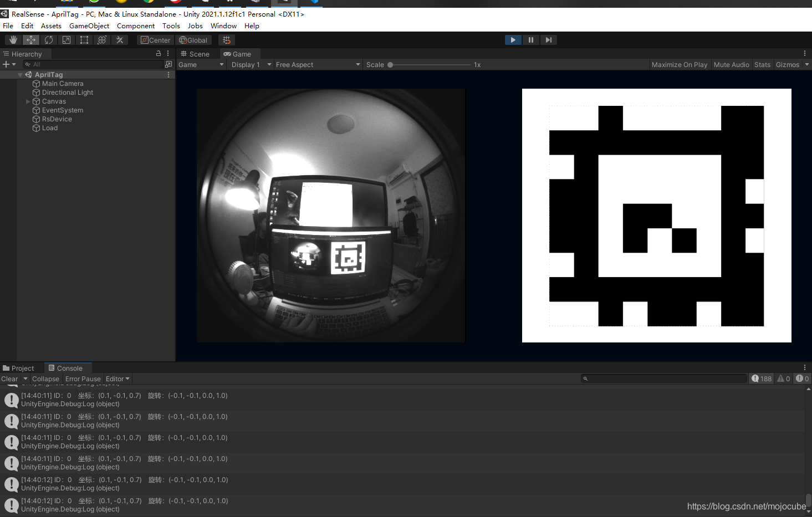Open the GameObject menu
This screenshot has height=517, width=812.
click(89, 25)
